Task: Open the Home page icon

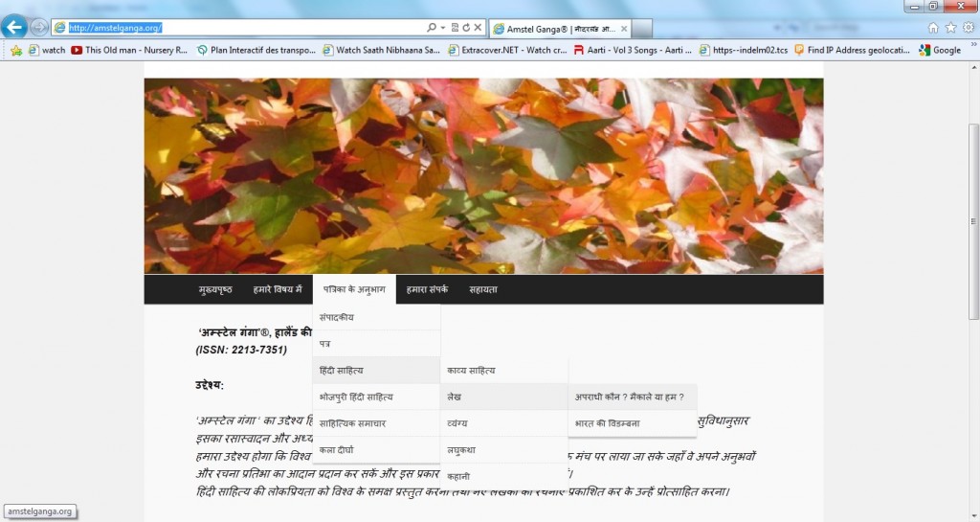Action: 933,28
